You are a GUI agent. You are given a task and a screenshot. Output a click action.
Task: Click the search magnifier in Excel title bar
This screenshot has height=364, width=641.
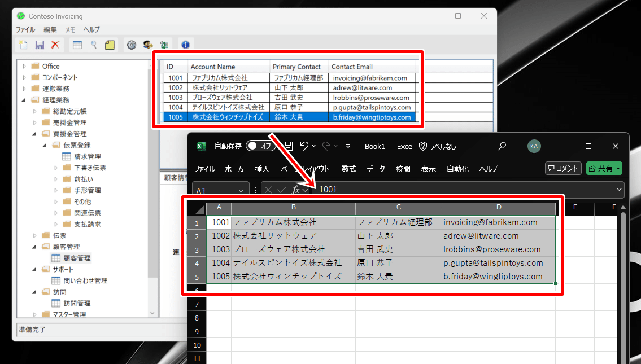[502, 146]
